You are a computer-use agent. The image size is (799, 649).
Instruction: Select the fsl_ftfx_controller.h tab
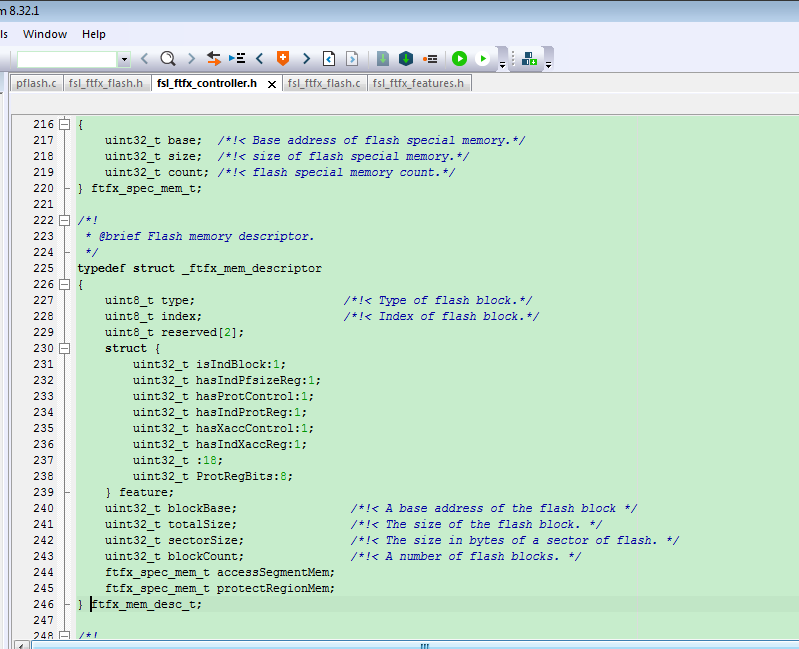coord(207,83)
